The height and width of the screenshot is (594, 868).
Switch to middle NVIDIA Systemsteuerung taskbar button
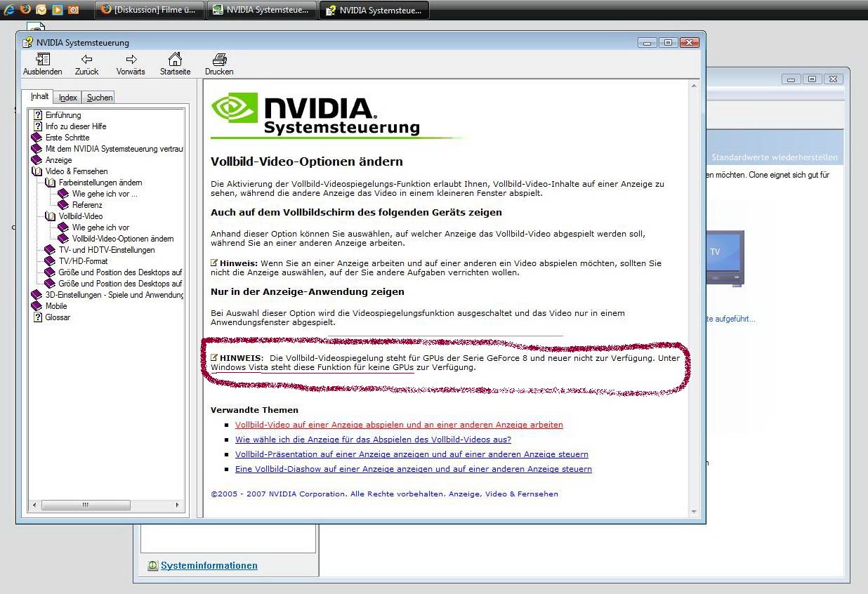[261, 10]
